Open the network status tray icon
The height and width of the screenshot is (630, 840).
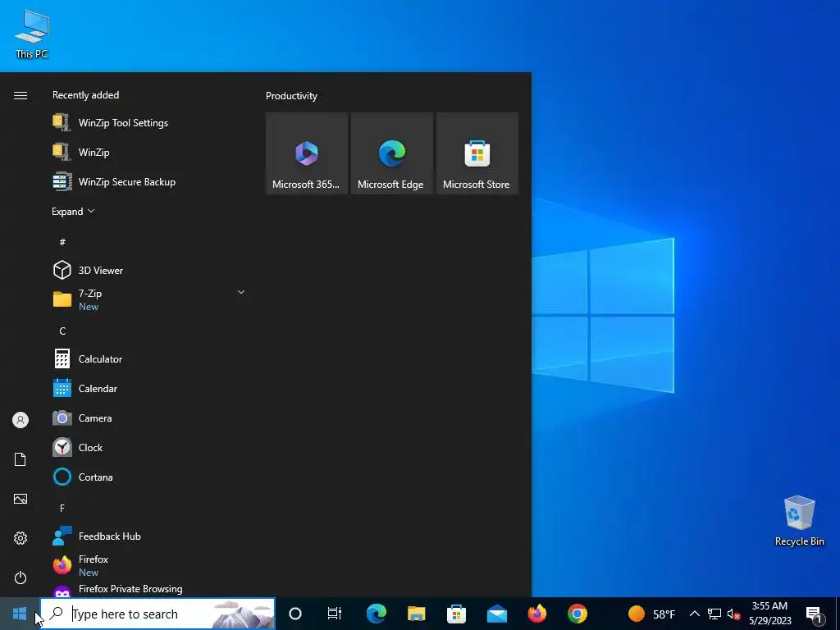(714, 614)
